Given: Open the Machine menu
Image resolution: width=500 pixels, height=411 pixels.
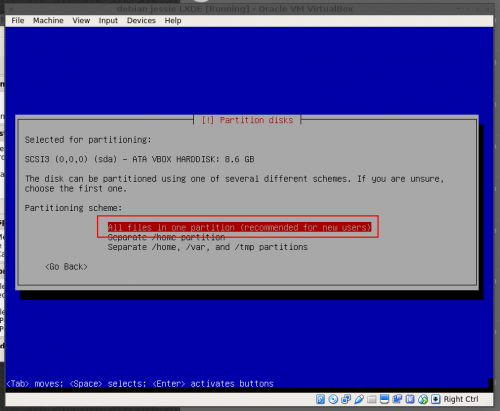Looking at the screenshot, I should tap(48, 21).
